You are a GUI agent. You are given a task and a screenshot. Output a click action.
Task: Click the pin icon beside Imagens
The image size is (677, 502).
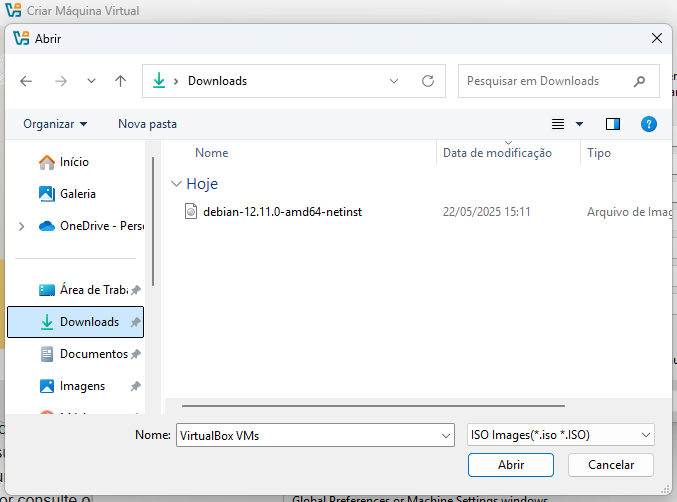point(136,386)
